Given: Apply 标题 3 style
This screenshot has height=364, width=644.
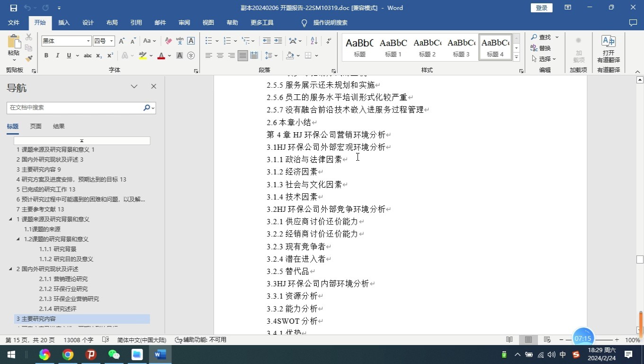Looking at the screenshot, I should (461, 47).
